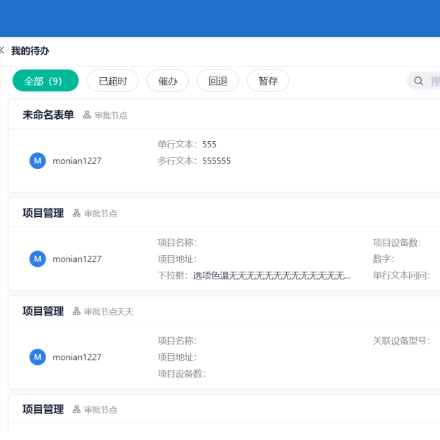Click the 数字: field label
This screenshot has height=440, width=440.
[x=384, y=259]
